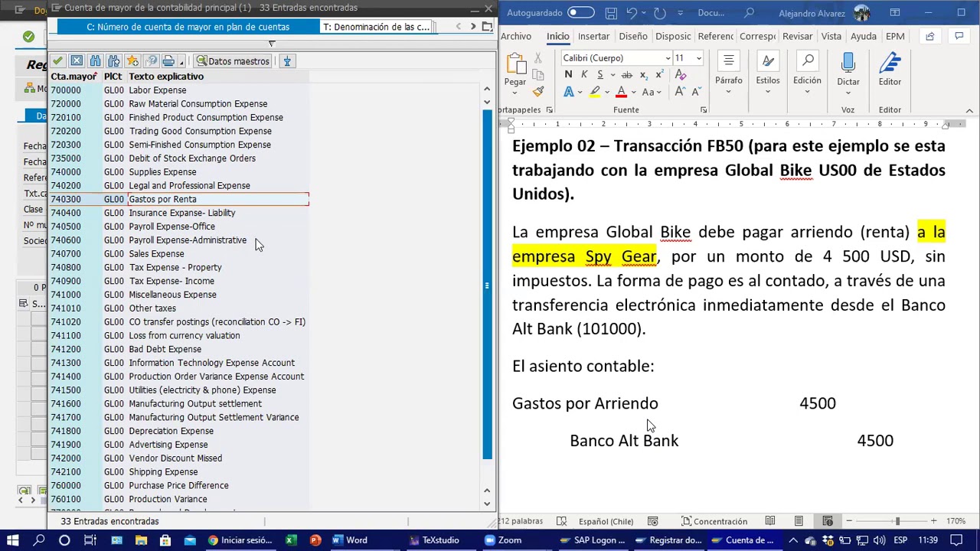
Task: Open the Archivo menu in Word
Action: (516, 36)
